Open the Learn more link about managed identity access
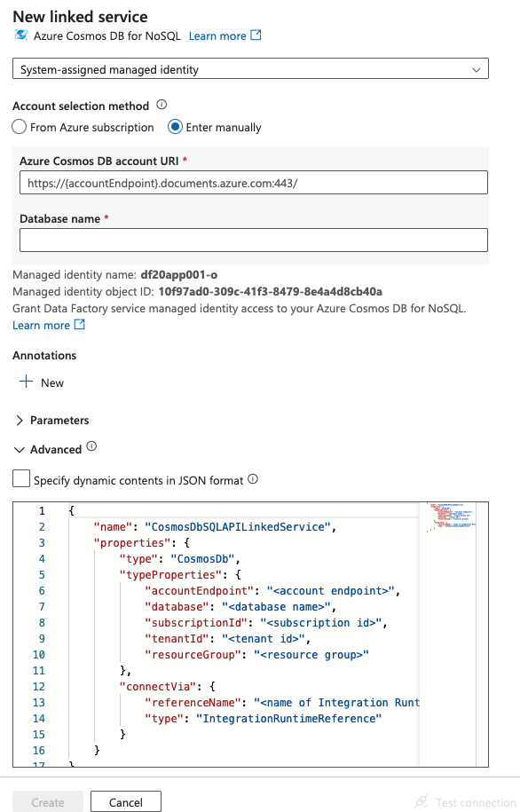520x812 pixels. click(37, 325)
